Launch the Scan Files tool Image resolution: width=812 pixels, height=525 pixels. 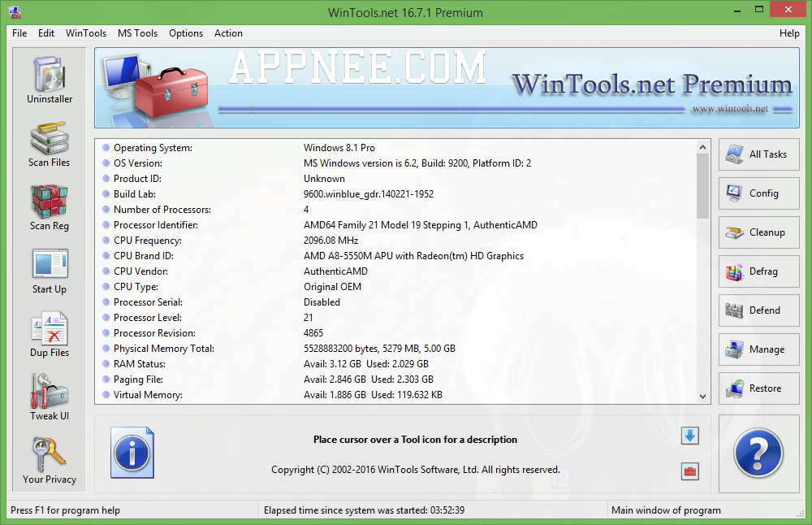coord(50,144)
